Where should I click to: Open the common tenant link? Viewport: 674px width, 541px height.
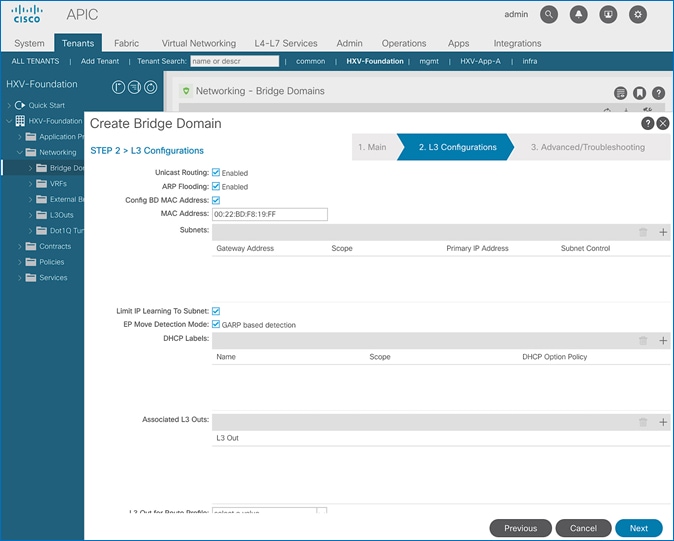point(310,61)
